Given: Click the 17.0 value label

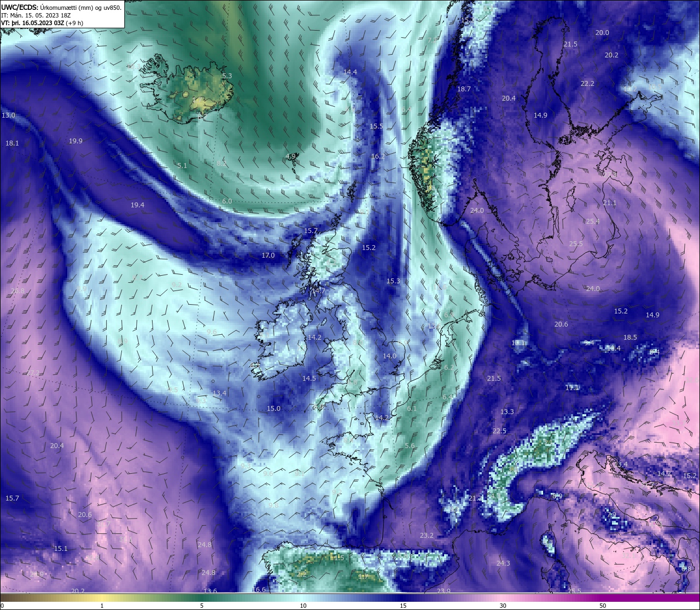Looking at the screenshot, I should (268, 255).
